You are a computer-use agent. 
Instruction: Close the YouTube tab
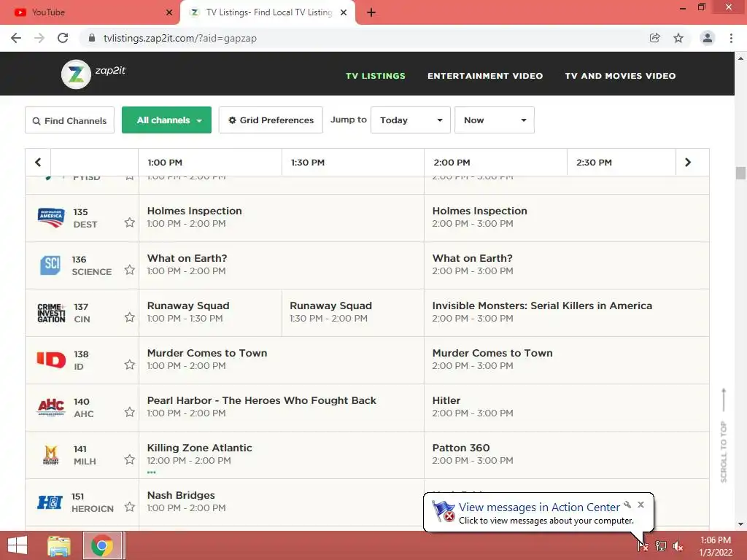(169, 12)
